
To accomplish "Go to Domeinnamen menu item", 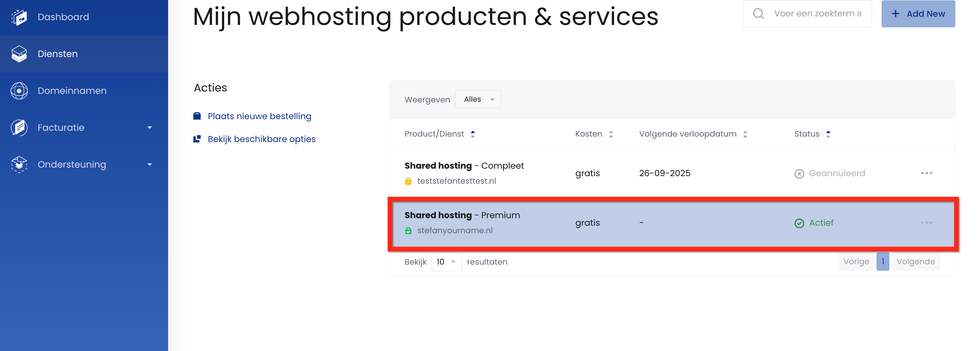I will (72, 91).
